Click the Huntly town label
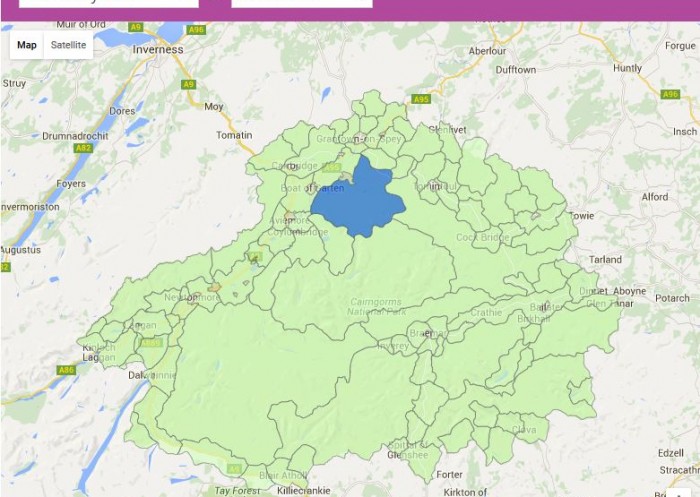 [x=627, y=68]
